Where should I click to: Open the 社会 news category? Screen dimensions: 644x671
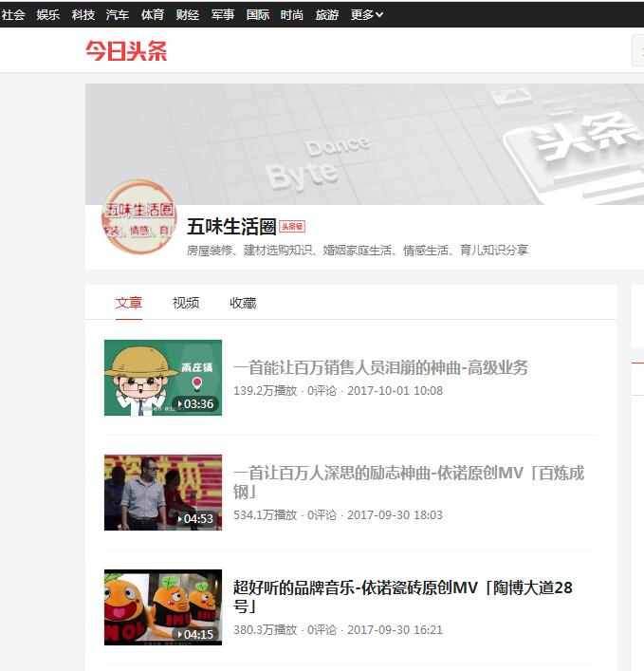click(13, 14)
